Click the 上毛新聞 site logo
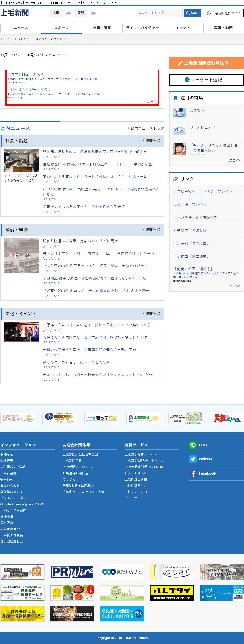 (x=15, y=13)
